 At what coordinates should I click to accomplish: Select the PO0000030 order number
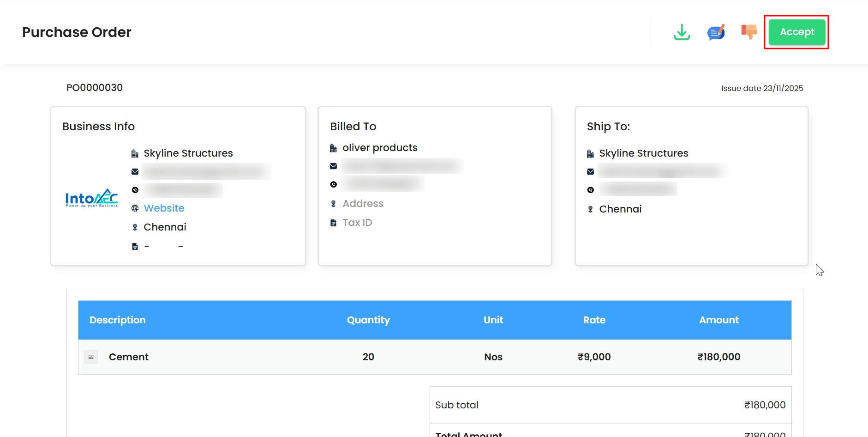pyautogui.click(x=95, y=88)
